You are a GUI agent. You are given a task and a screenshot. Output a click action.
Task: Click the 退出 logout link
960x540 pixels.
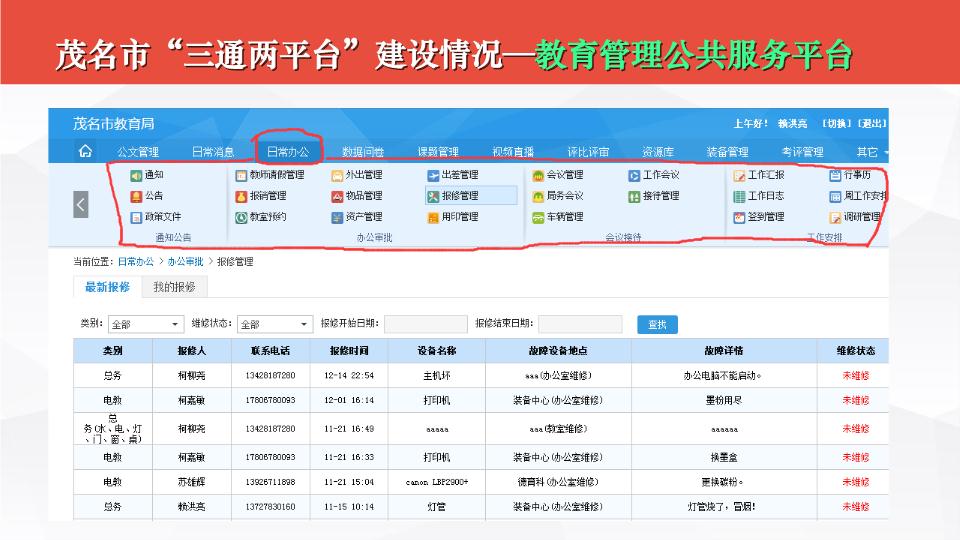(x=872, y=124)
